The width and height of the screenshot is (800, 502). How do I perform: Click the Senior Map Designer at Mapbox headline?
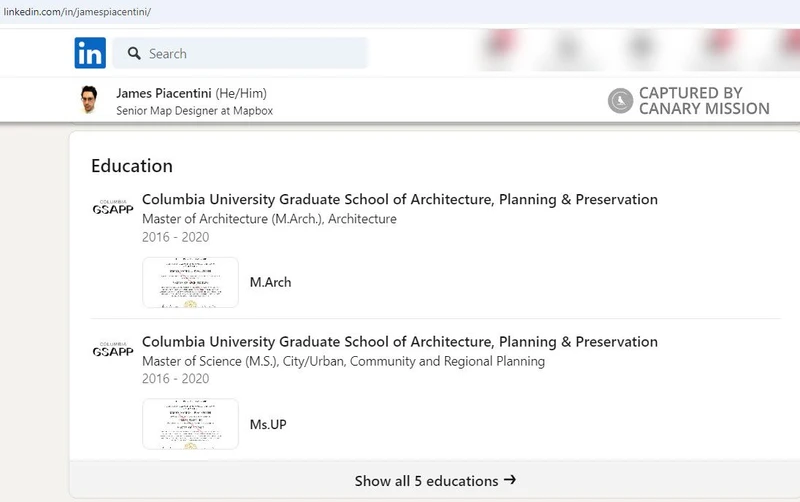click(x=194, y=111)
